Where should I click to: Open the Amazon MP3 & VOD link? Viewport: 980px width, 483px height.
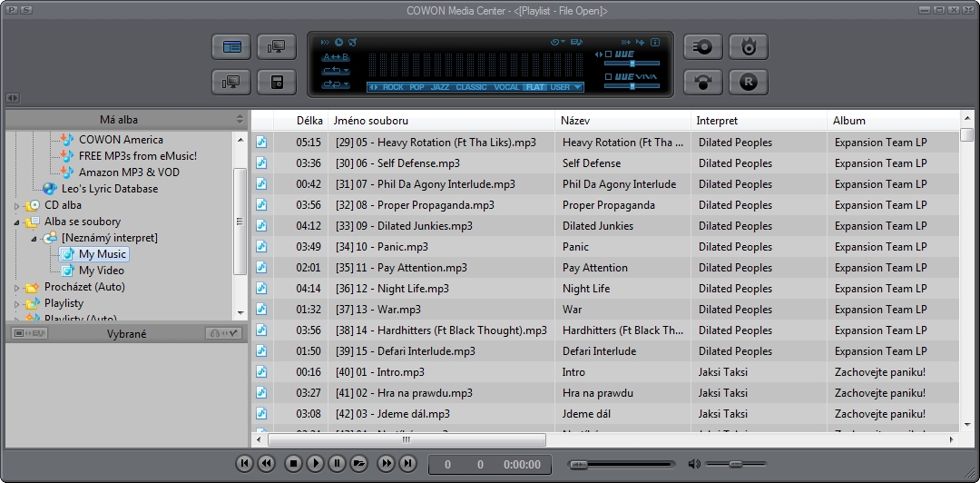click(129, 172)
